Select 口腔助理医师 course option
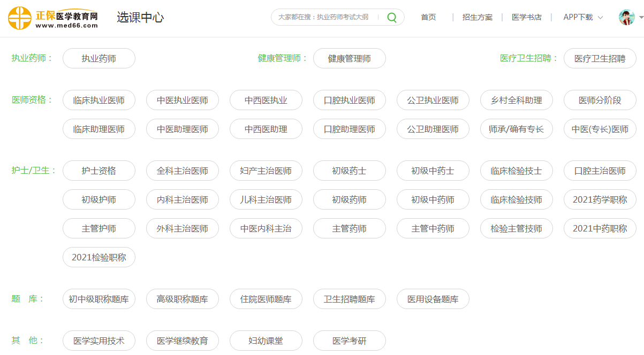 (349, 129)
